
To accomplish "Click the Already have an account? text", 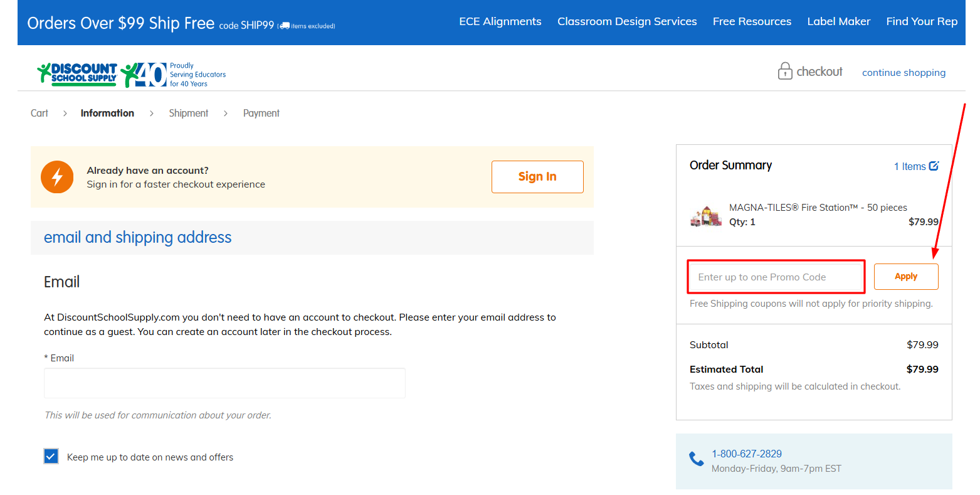I will [148, 171].
